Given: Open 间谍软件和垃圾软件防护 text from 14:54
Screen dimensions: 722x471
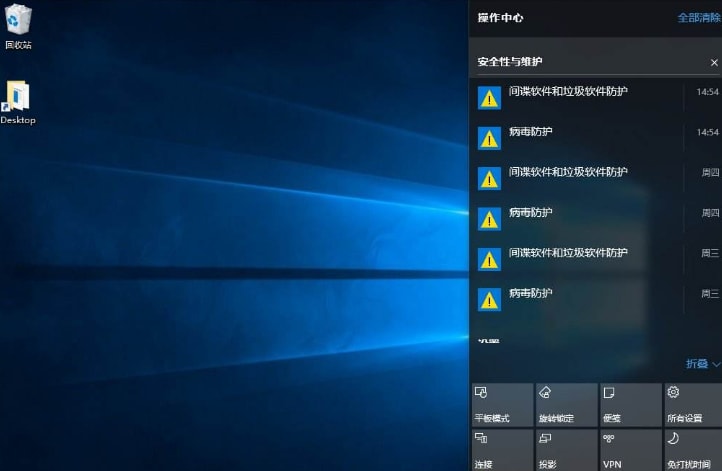Looking at the screenshot, I should pos(568,91).
